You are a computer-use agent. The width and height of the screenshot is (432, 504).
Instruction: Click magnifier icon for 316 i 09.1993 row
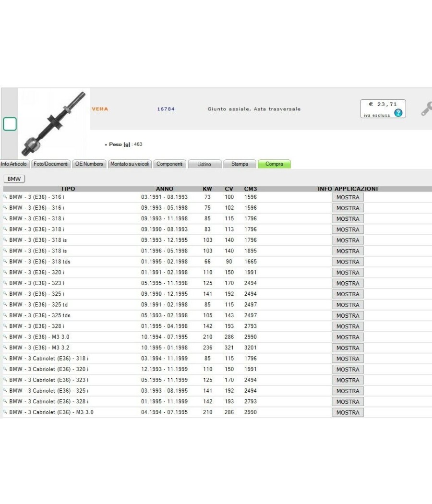tap(5, 207)
